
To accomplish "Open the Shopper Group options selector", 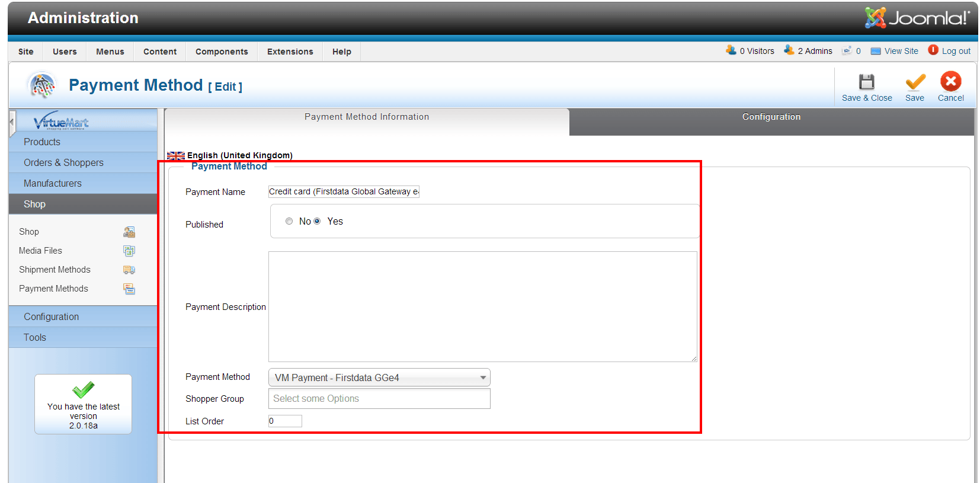I will coord(379,398).
